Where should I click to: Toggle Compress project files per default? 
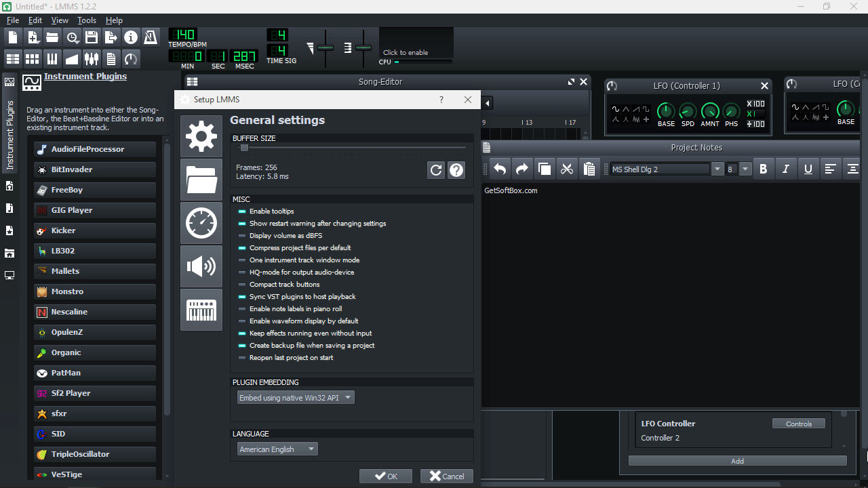point(294,248)
